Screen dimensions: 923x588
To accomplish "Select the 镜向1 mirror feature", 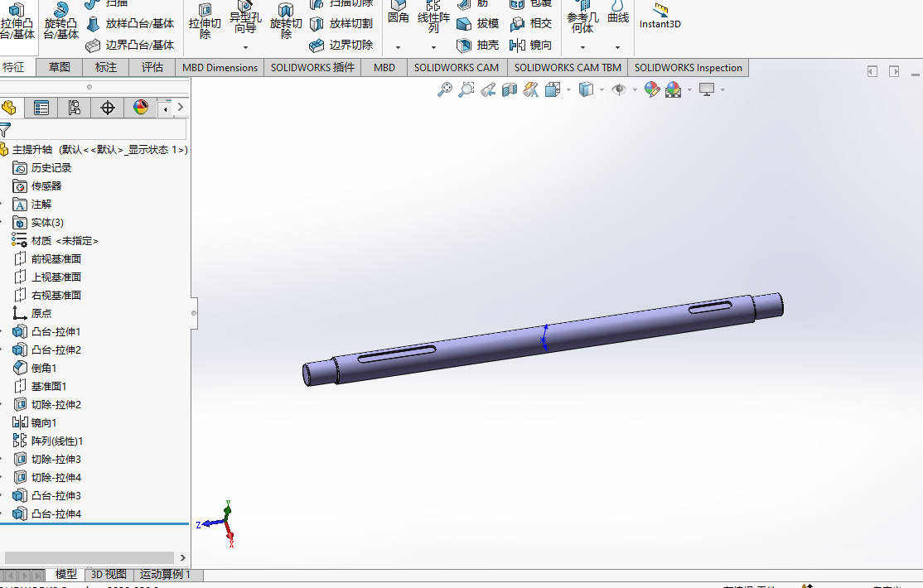I will (x=35, y=422).
